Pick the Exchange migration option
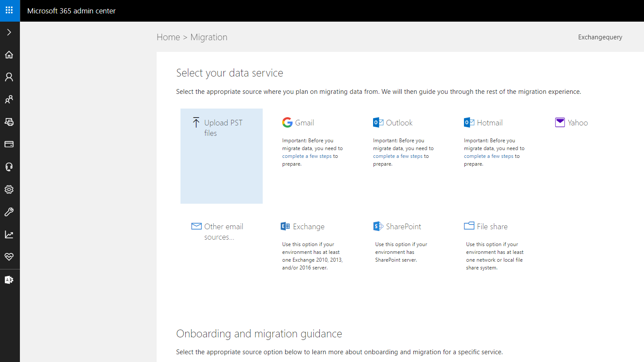The image size is (644, 362). pos(308,227)
